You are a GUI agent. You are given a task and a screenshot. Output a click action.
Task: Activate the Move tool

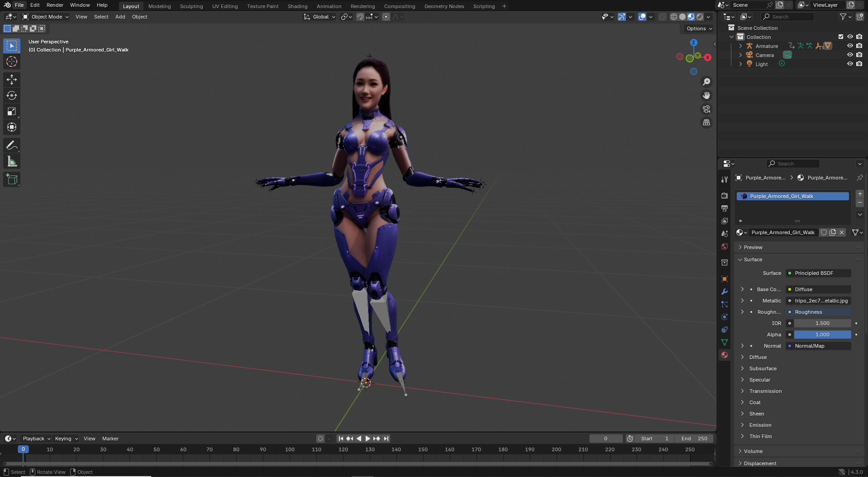coord(12,80)
